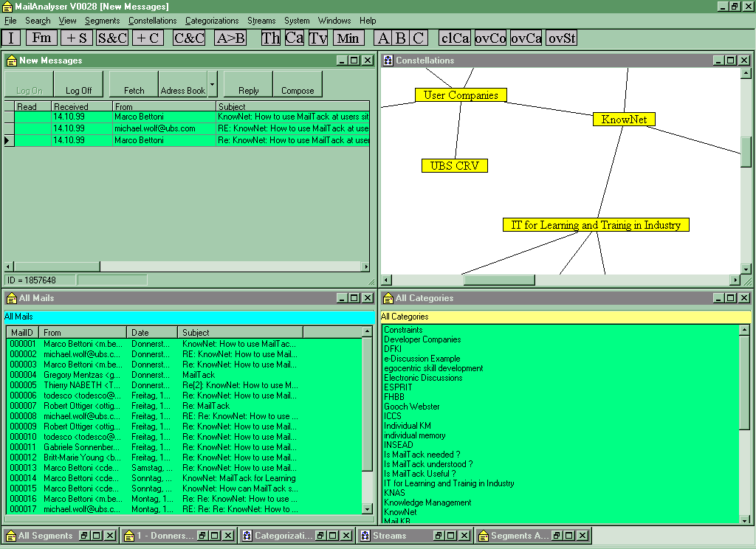Click the 'ovCa' toolbar button
Screen dimensions: 756x549
[526, 38]
